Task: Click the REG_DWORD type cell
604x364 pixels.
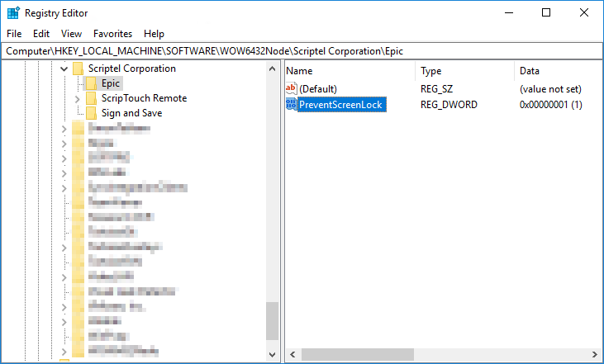Action: [449, 105]
